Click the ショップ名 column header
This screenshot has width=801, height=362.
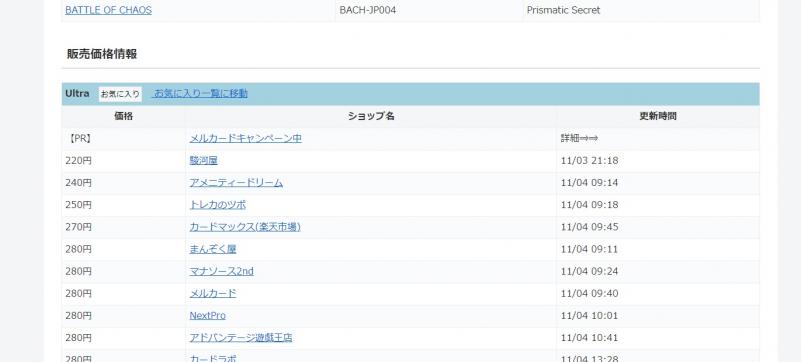[371, 116]
